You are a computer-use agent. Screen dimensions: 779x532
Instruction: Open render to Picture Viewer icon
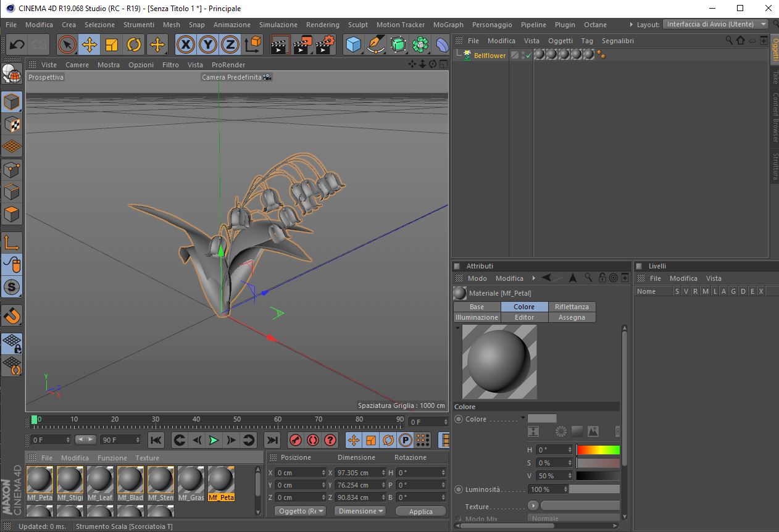click(x=303, y=44)
